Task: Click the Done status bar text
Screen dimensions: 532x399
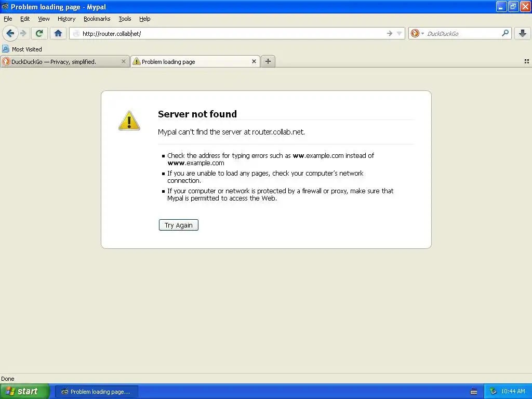Action: 7,379
